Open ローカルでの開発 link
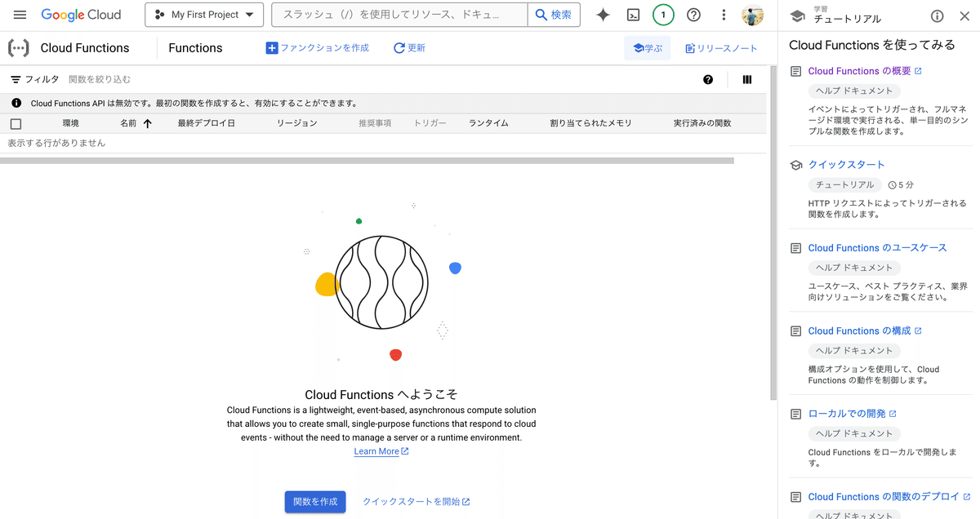The height and width of the screenshot is (519, 980). pyautogui.click(x=852, y=414)
